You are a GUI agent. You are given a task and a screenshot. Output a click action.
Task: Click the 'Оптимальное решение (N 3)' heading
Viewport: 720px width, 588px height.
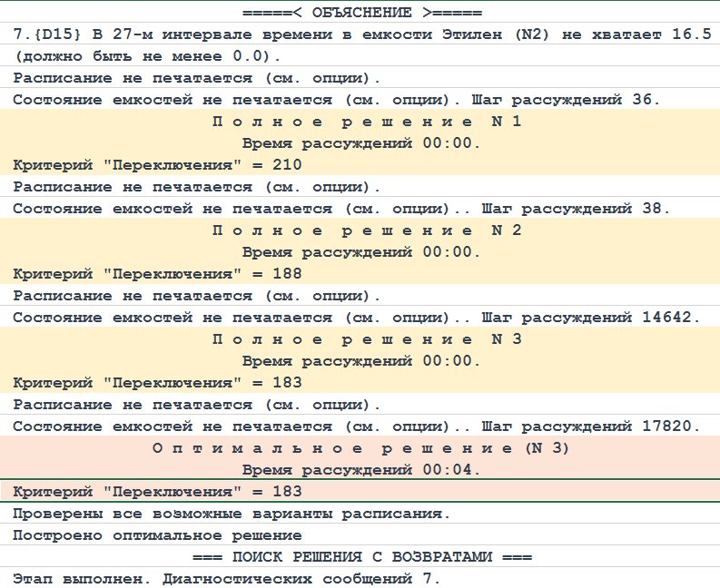[361, 448]
